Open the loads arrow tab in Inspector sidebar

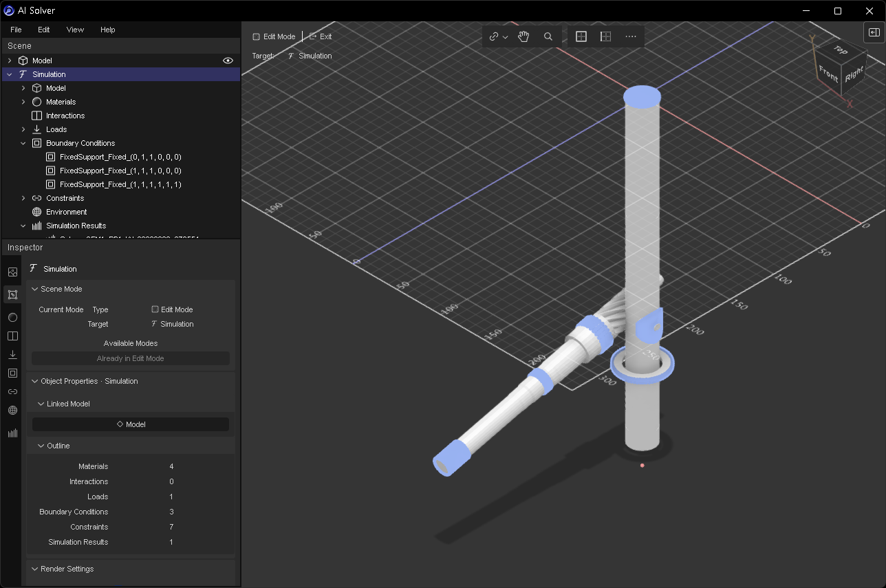tap(12, 355)
